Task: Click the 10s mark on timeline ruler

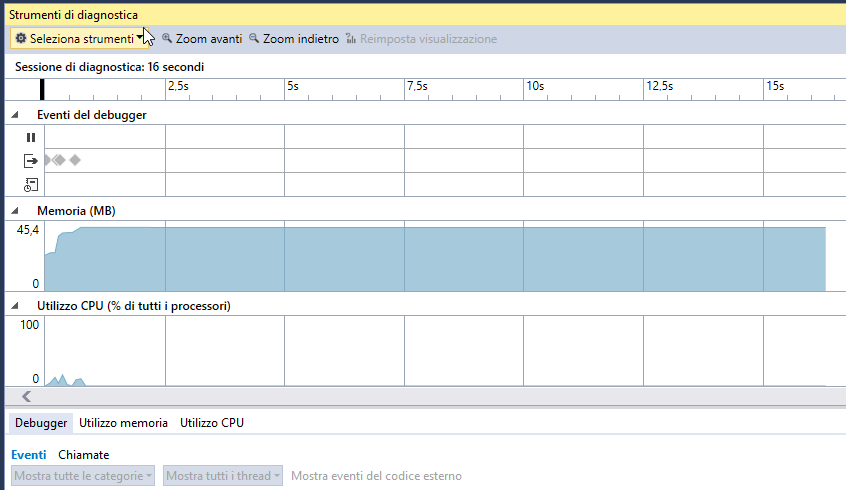Action: pos(535,86)
